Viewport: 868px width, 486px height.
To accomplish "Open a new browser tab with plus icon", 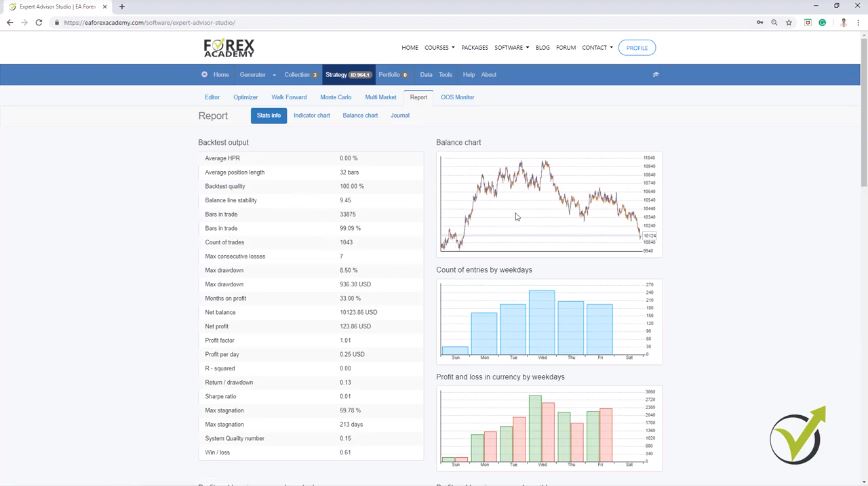I will click(122, 6).
